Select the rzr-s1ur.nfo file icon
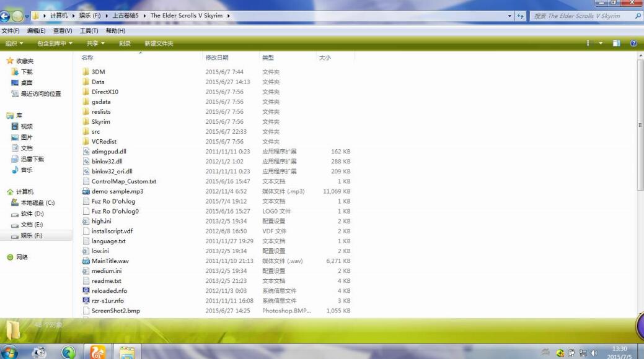This screenshot has width=644, height=359. tap(86, 301)
